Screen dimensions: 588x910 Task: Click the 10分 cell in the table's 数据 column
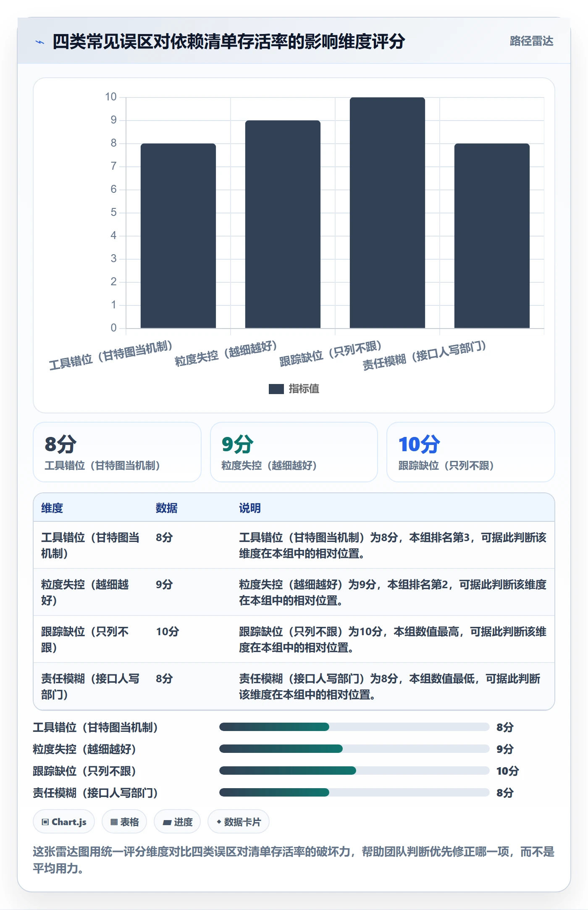(x=168, y=631)
